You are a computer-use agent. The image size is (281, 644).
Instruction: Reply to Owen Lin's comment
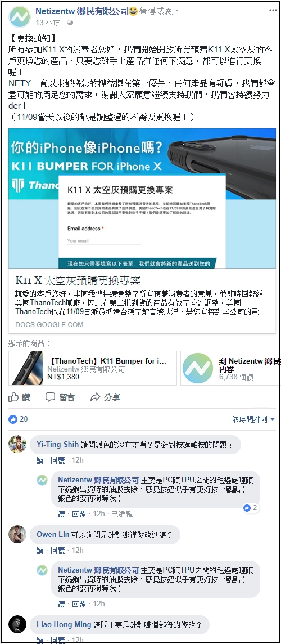point(57,551)
